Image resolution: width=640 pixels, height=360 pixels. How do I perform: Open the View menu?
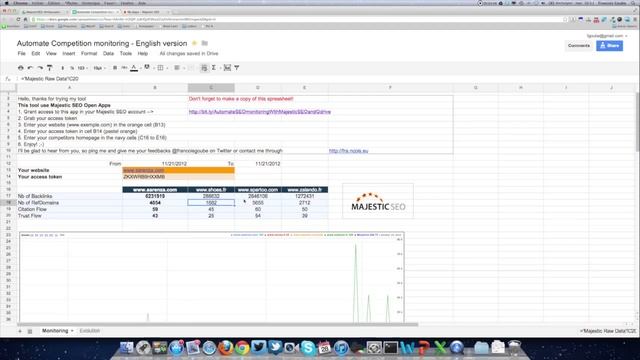point(51,53)
